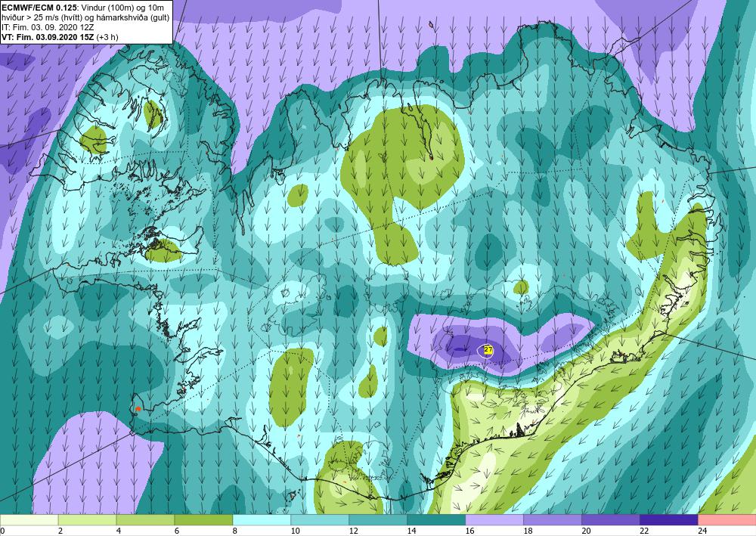
Task: Select the ECMWF/ECM 0.125 title text
Action: click(39, 8)
